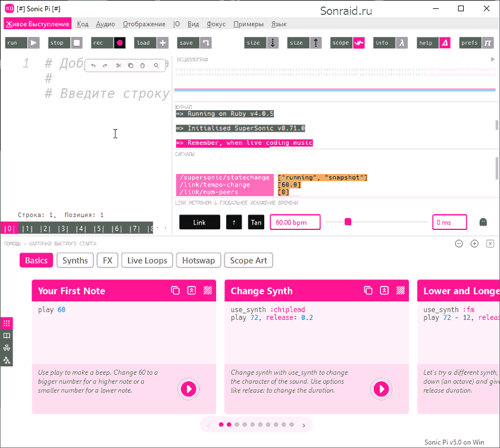Open the Код menu
Screen dimensions: 500x448
click(x=83, y=24)
